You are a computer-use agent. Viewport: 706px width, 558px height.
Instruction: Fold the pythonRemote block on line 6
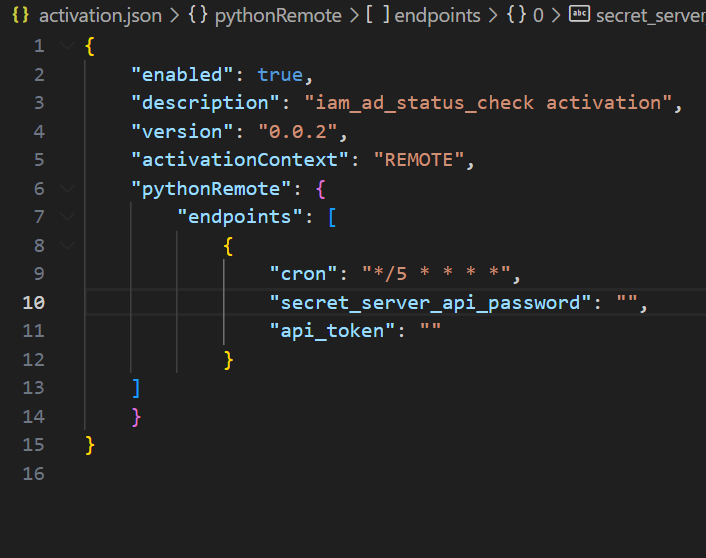coord(67,188)
